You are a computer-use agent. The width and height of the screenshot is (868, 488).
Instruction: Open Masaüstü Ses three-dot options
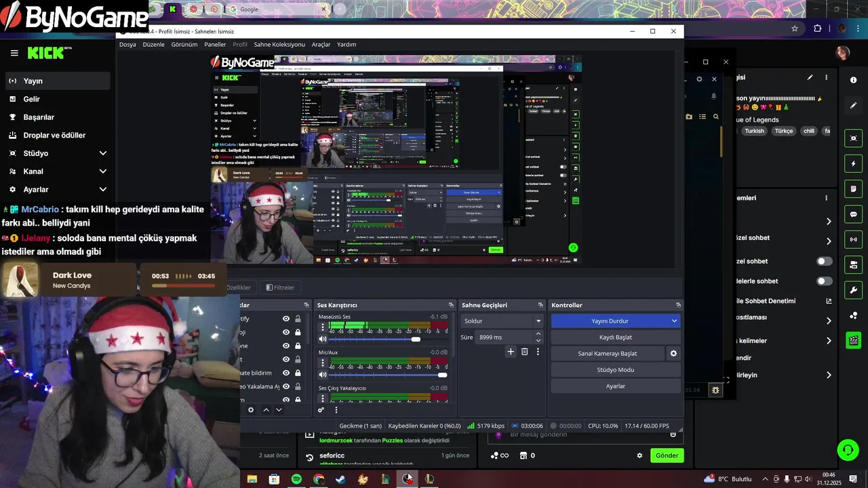click(323, 327)
